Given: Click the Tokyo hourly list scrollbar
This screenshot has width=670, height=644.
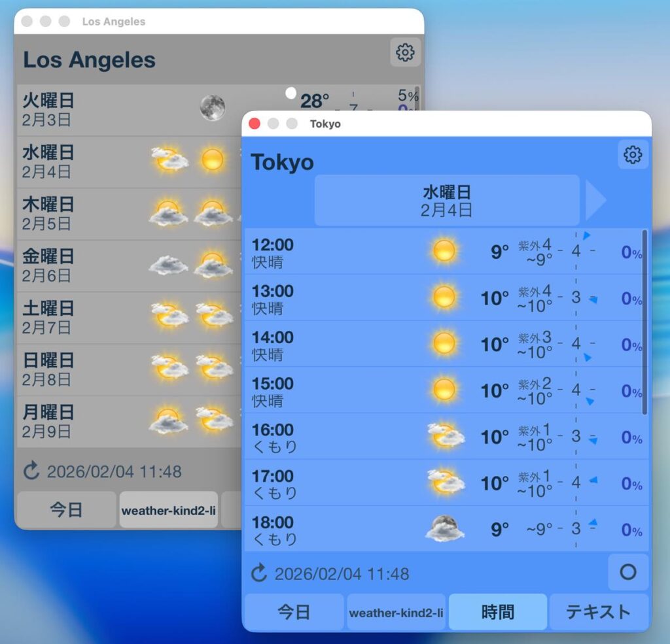Looking at the screenshot, I should (x=644, y=320).
